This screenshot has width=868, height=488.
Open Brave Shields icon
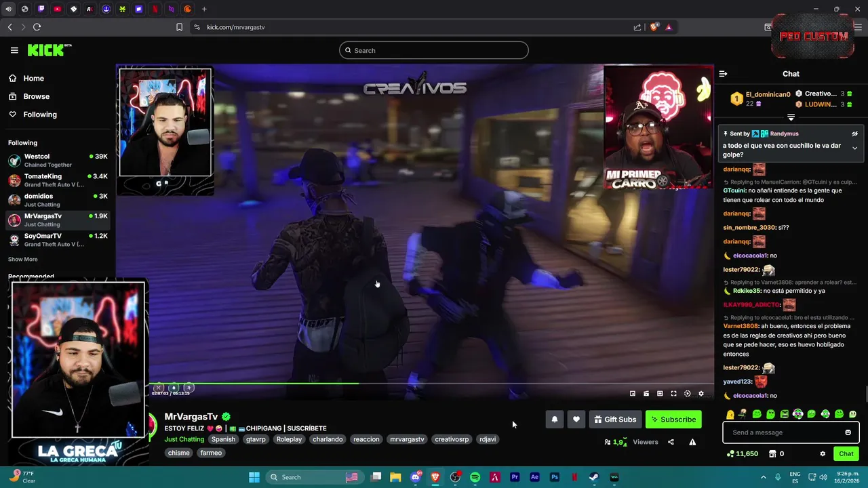[x=654, y=27]
